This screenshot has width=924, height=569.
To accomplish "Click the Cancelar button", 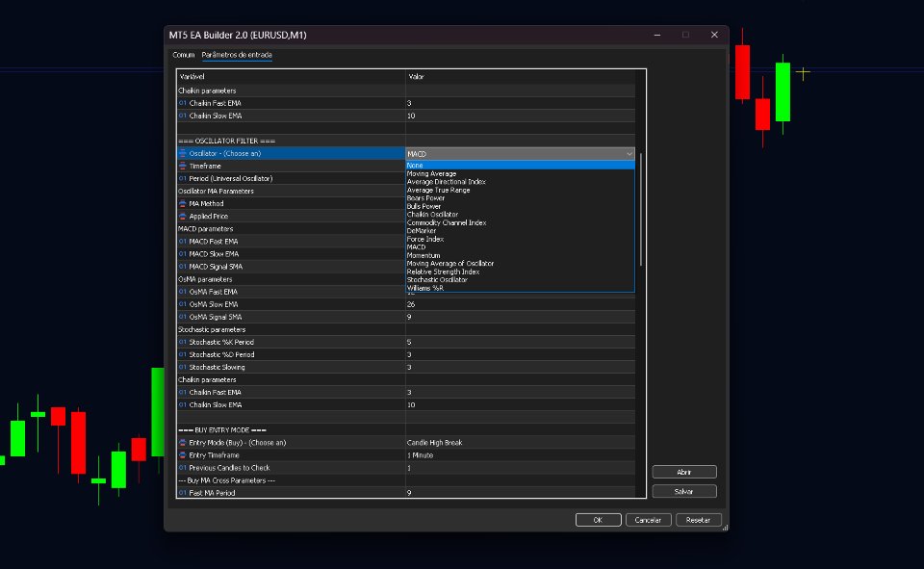I will pyautogui.click(x=648, y=520).
